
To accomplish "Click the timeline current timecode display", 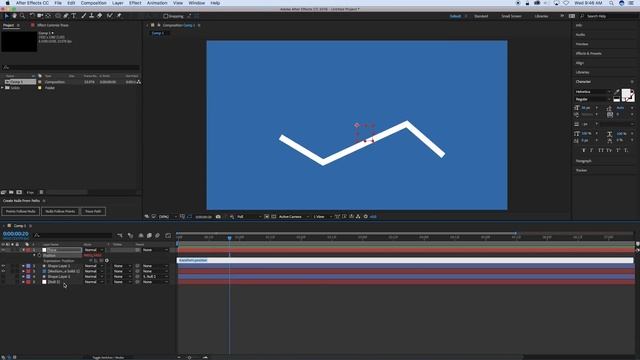I will coord(16,234).
